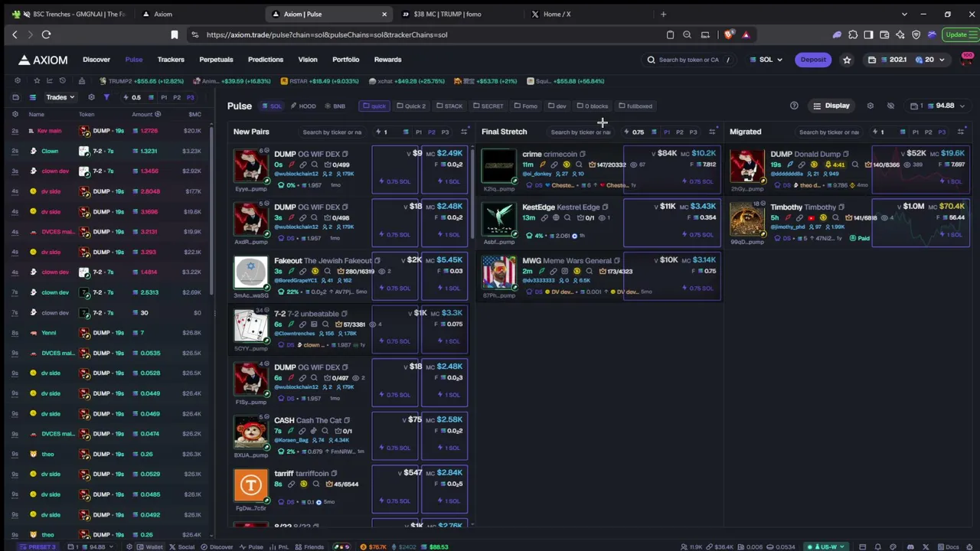
Task: Click the chart icon in the ticker bar
Action: coord(49,80)
